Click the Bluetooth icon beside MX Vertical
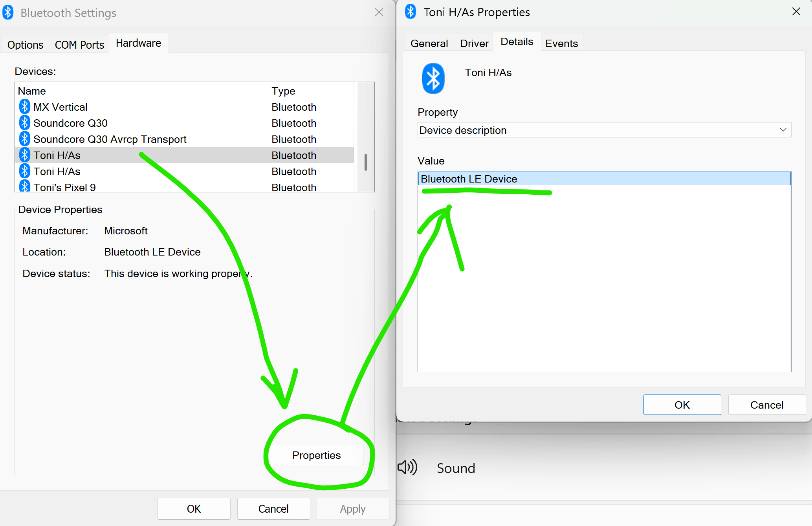 [24, 107]
